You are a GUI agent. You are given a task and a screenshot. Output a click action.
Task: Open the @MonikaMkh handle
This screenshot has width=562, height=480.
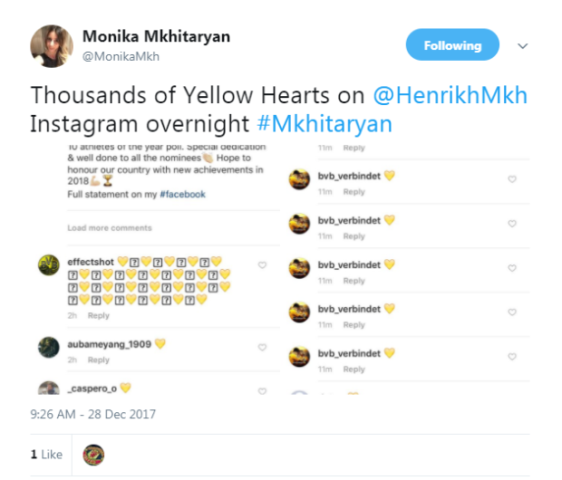[121, 57]
